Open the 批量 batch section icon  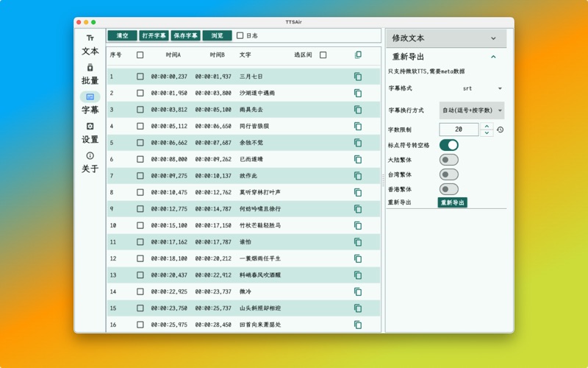pos(90,67)
